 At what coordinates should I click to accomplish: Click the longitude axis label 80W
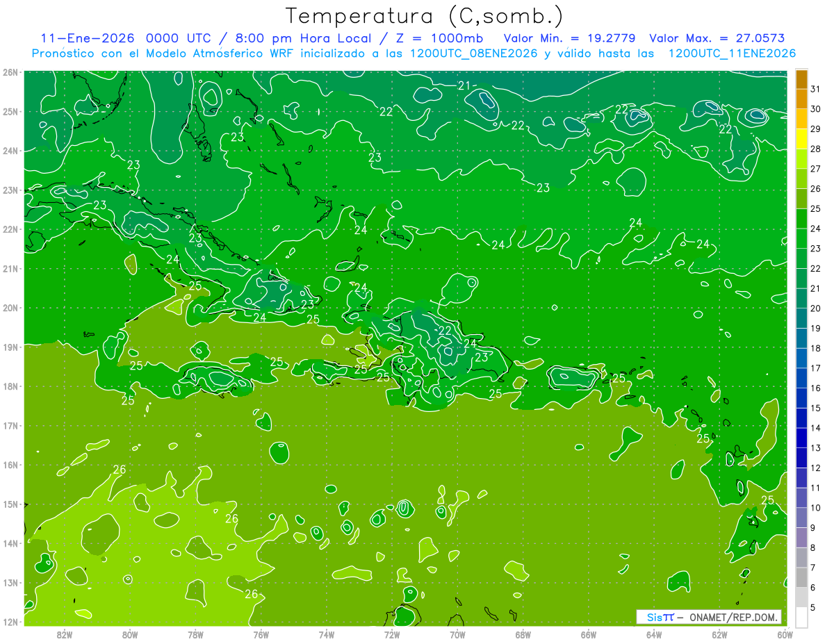pyautogui.click(x=129, y=634)
